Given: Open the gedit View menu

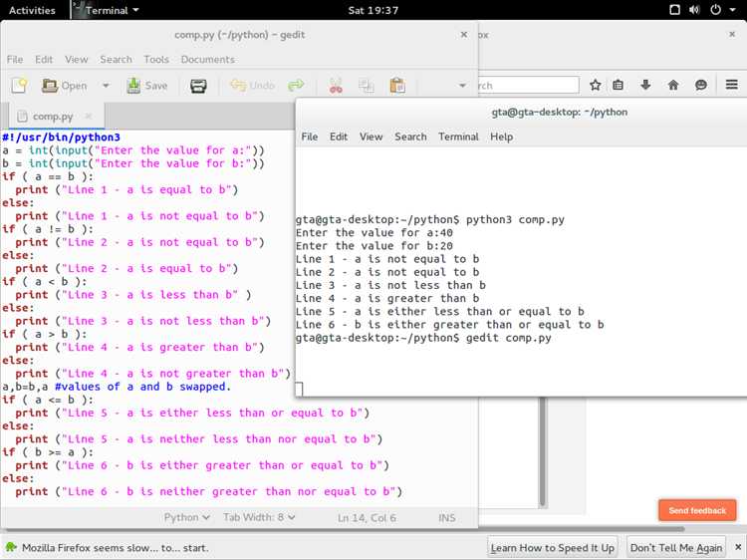Looking at the screenshot, I should point(77,60).
